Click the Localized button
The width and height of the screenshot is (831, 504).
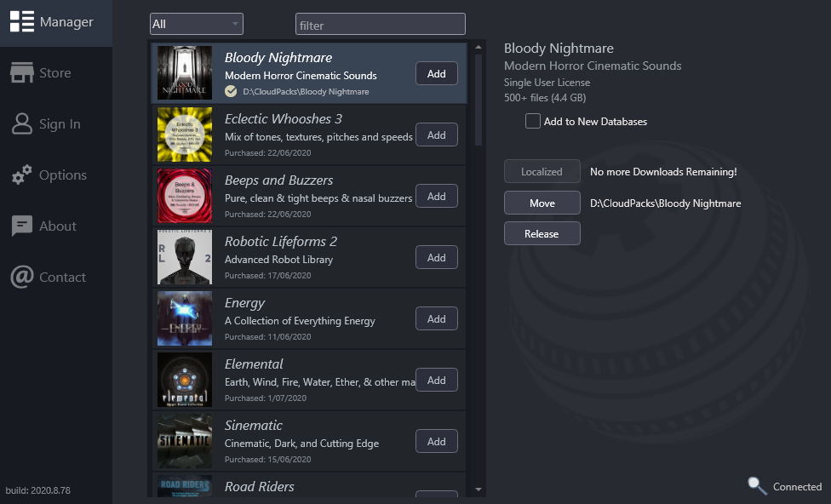542,172
